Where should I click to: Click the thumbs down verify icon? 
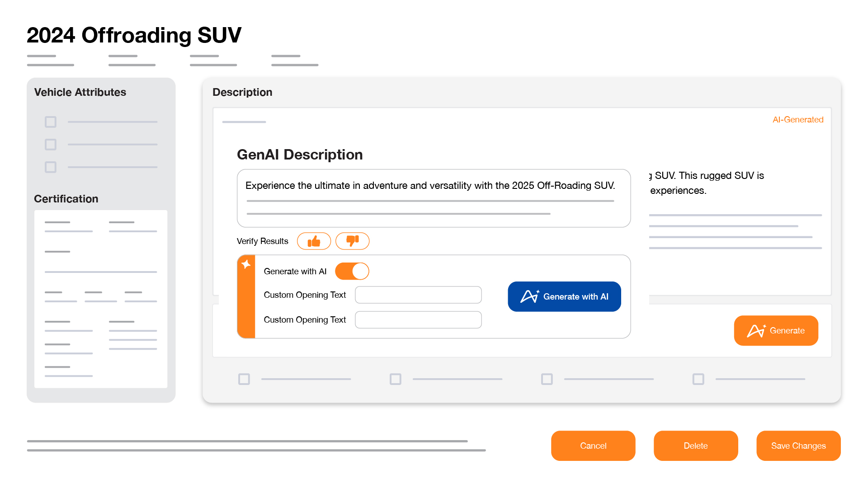[x=352, y=241]
